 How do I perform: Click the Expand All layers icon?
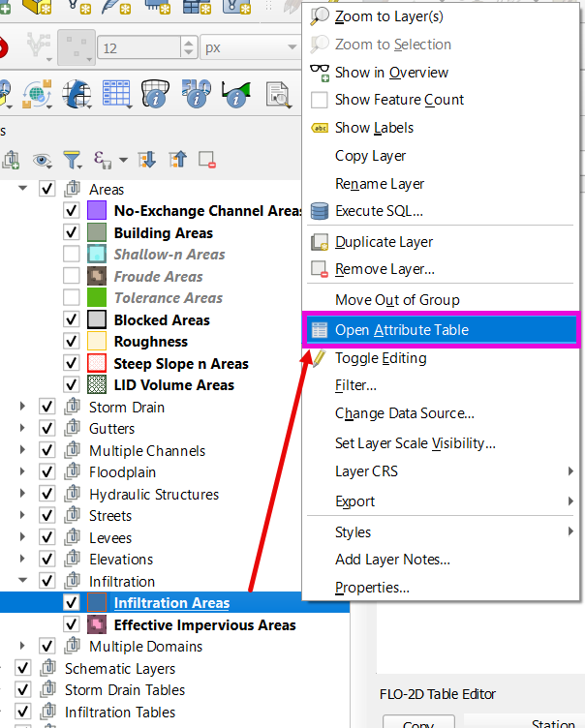147,160
